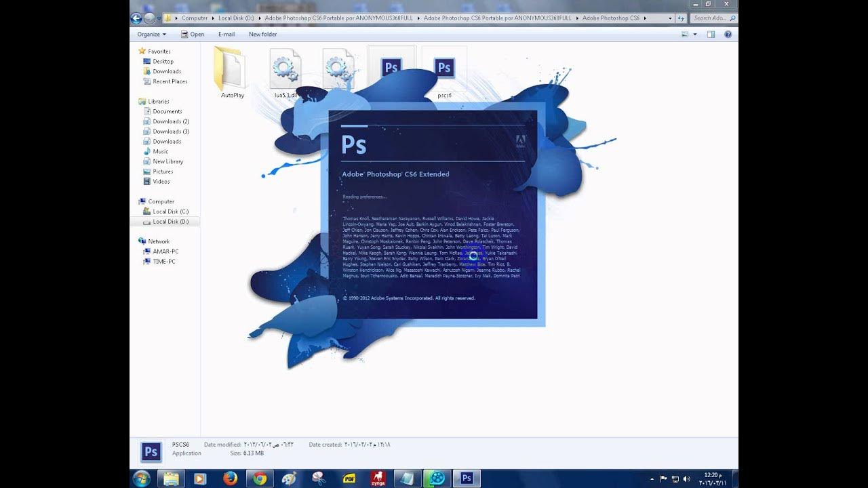Open the Snipping Tool taskbar icon
This screenshot has height=488, width=868.
[319, 479]
